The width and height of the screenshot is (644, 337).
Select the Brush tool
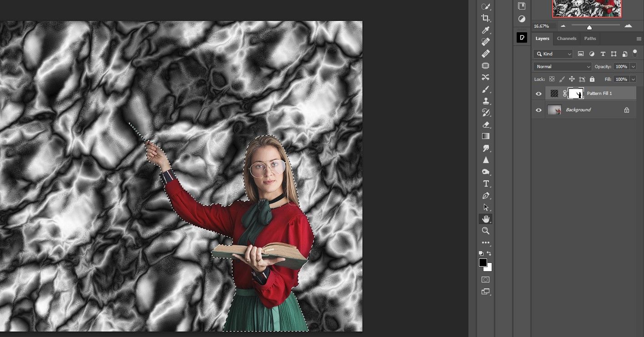pyautogui.click(x=486, y=89)
